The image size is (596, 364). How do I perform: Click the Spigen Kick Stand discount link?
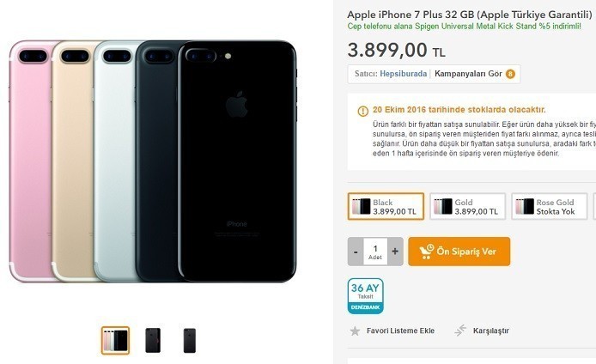(464, 27)
